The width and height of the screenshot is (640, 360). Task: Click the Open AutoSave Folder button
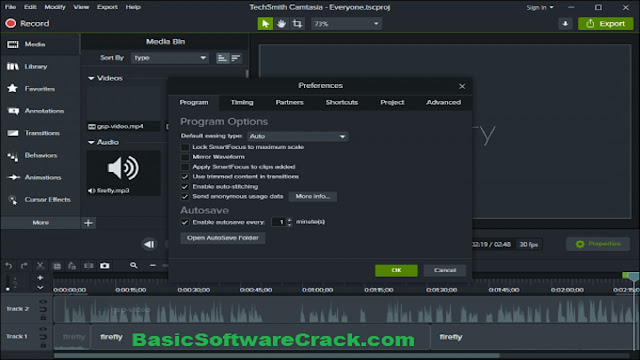223,238
